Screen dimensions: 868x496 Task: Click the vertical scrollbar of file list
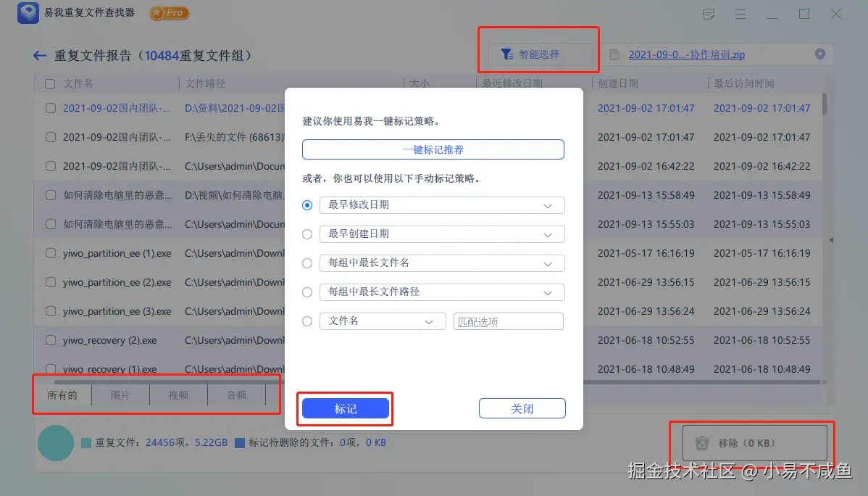click(x=825, y=104)
